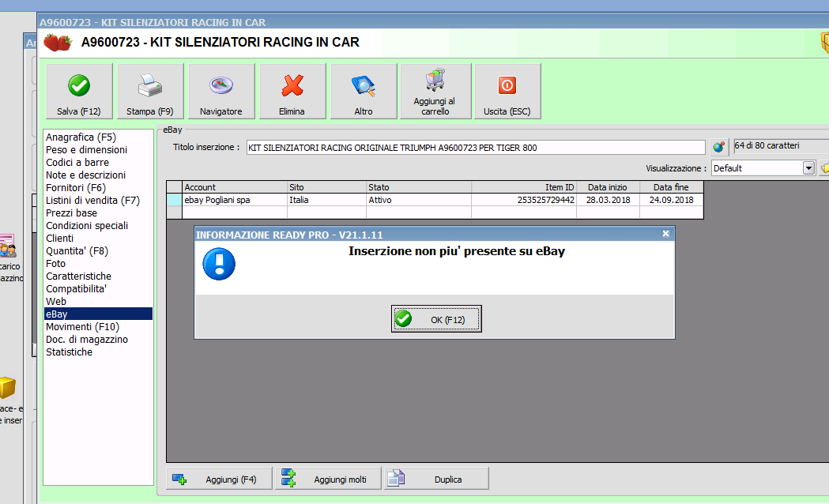Click Aggiungi (F4) button
829x504 pixels.
[219, 479]
